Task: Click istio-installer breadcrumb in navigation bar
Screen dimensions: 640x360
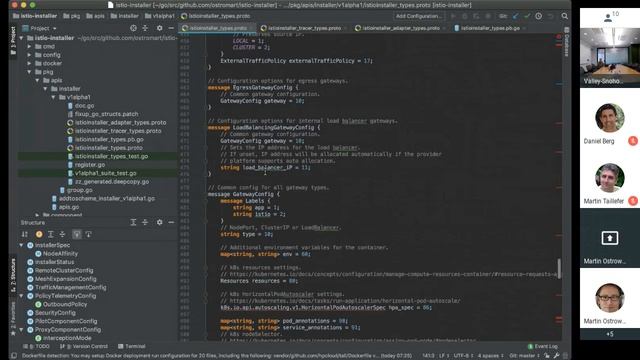Action: (35, 16)
